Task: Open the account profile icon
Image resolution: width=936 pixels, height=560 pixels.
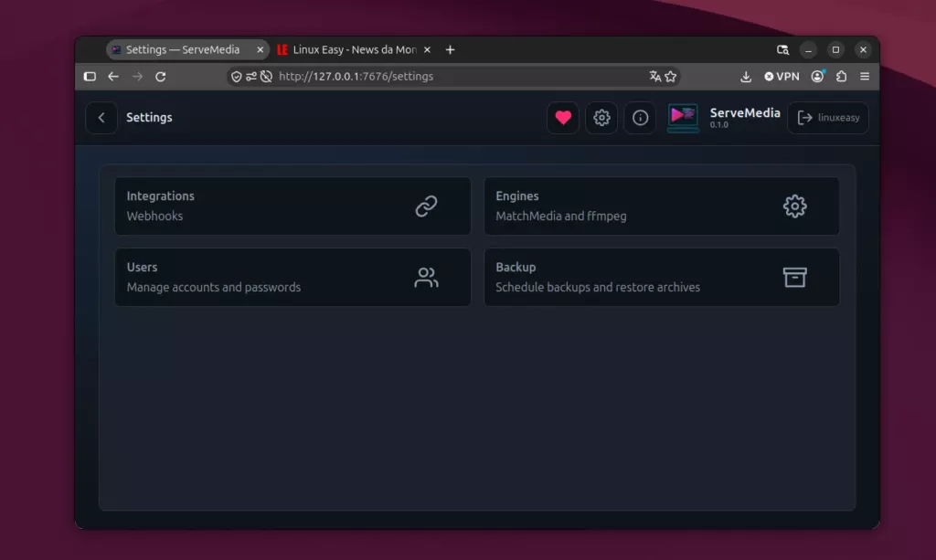Action: pos(817,77)
